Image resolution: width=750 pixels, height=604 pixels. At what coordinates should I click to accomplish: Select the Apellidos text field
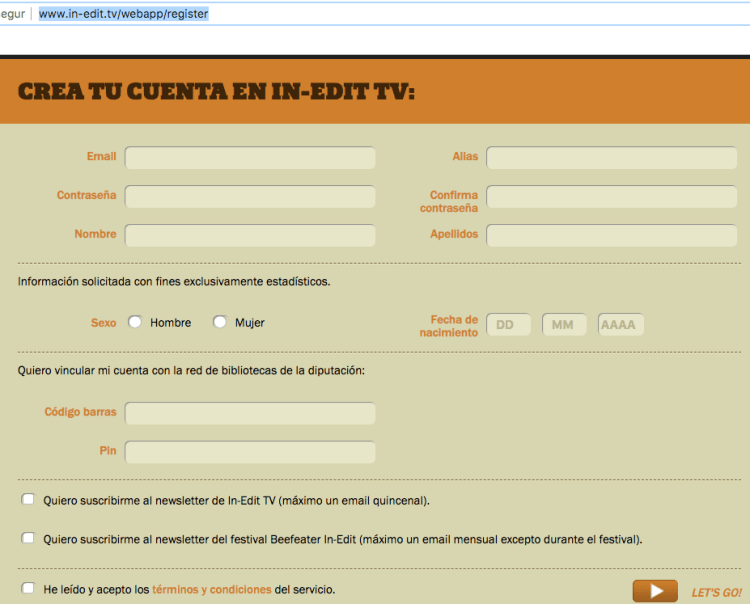point(611,235)
